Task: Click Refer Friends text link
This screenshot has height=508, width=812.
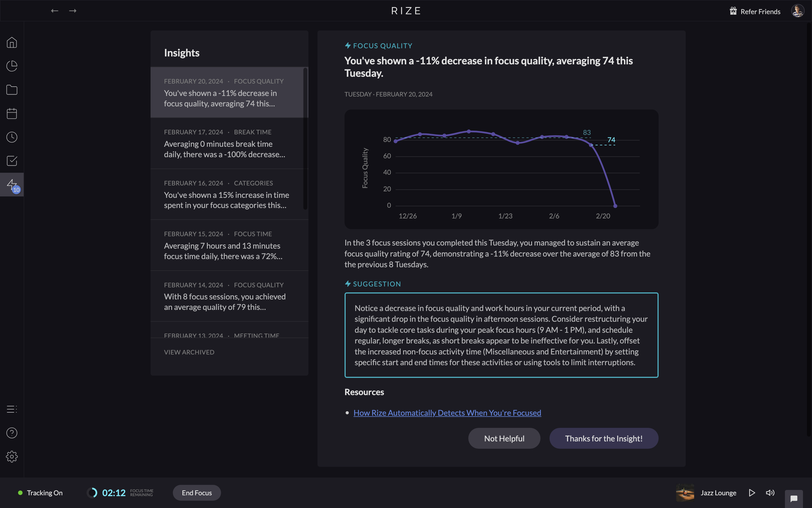Action: (x=760, y=11)
